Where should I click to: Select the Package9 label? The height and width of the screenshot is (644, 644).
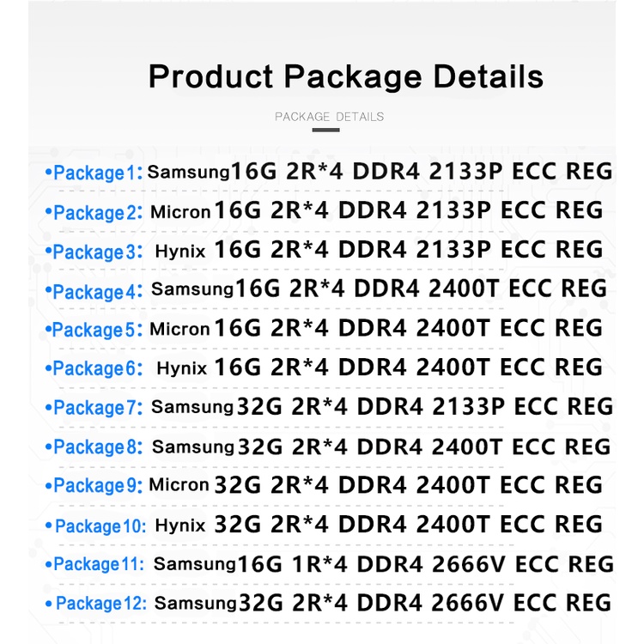[x=94, y=486]
